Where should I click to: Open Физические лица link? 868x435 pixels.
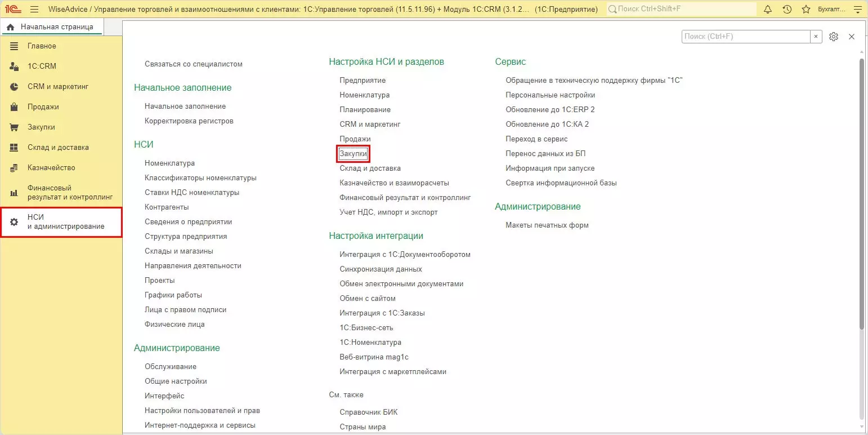tap(175, 325)
